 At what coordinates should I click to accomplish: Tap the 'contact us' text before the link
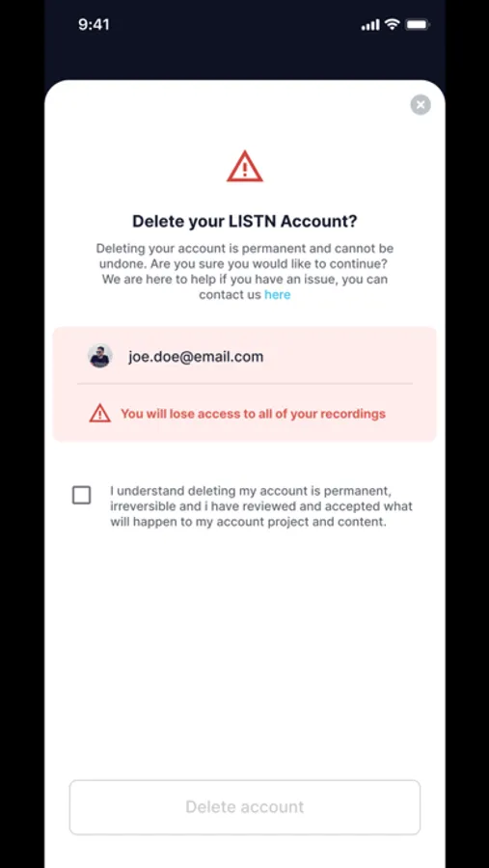pos(231,294)
